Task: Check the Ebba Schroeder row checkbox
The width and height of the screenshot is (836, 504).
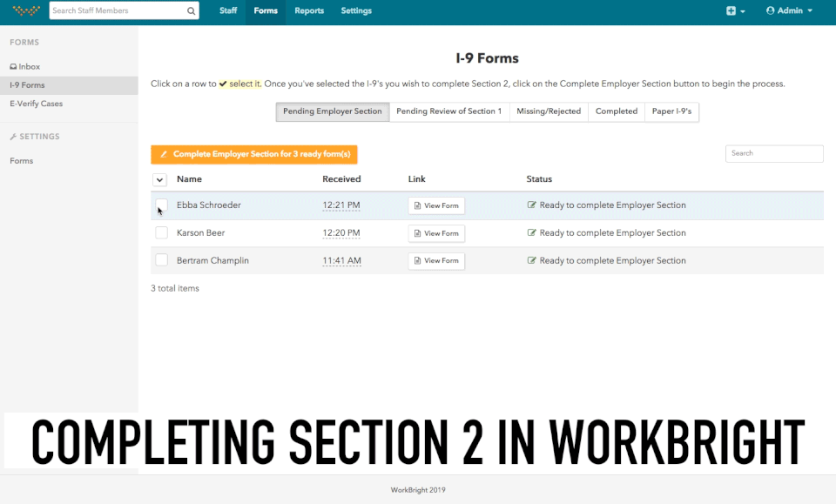Action: [161, 205]
